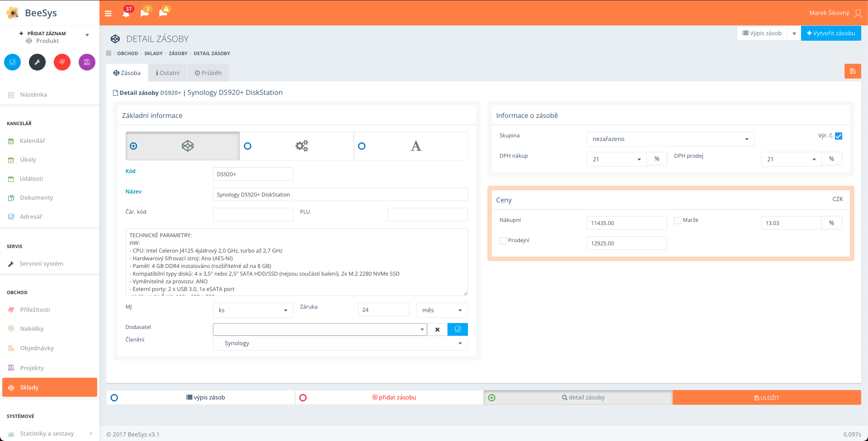Image resolution: width=868 pixels, height=441 pixels.
Task: Open the DPH prodej dropdown
Action: pyautogui.click(x=791, y=159)
